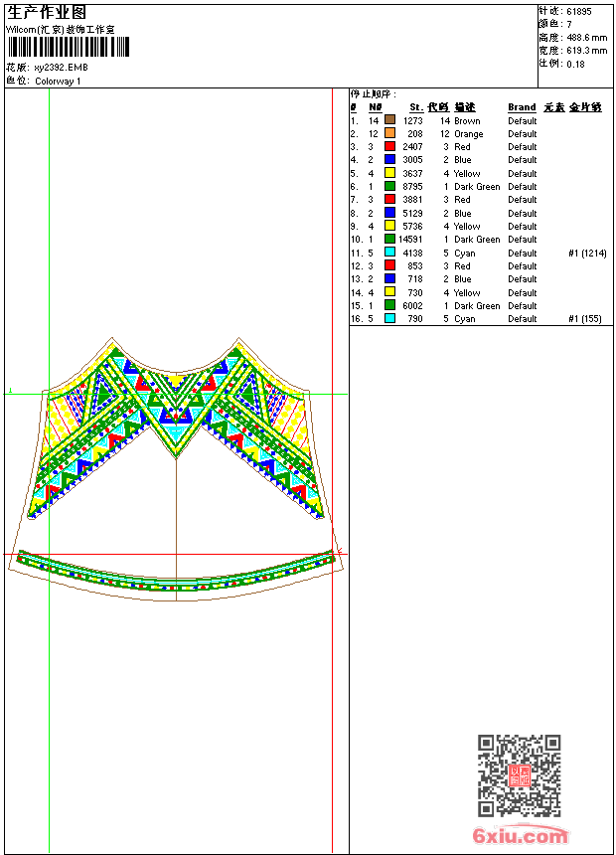The height and width of the screenshot is (855, 616).
Task: Click the 'Brand' column header
Action: (x=522, y=107)
